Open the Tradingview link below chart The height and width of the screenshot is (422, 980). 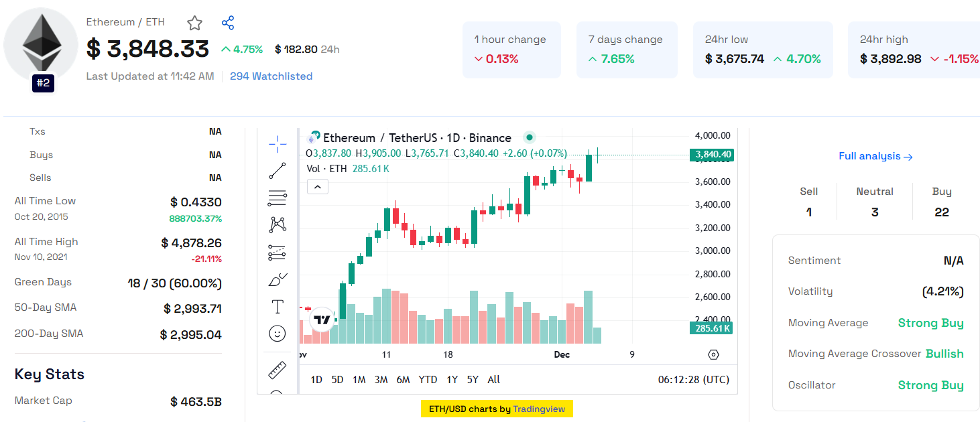(x=539, y=409)
